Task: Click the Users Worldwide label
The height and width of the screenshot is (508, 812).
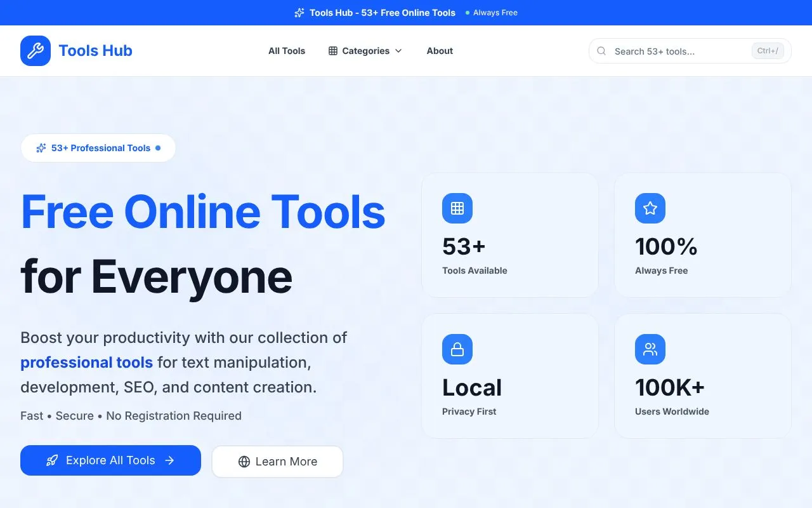Action: click(672, 411)
